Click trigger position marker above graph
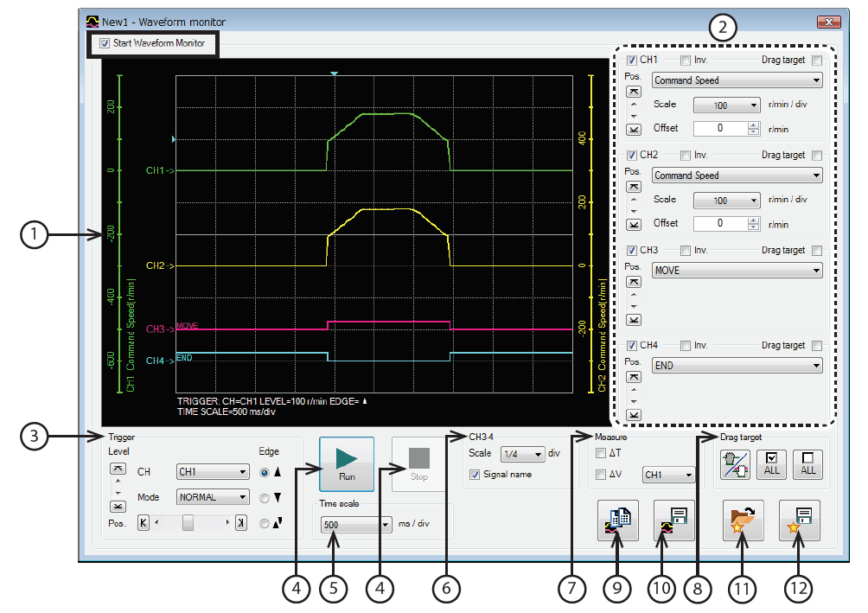 click(x=334, y=73)
